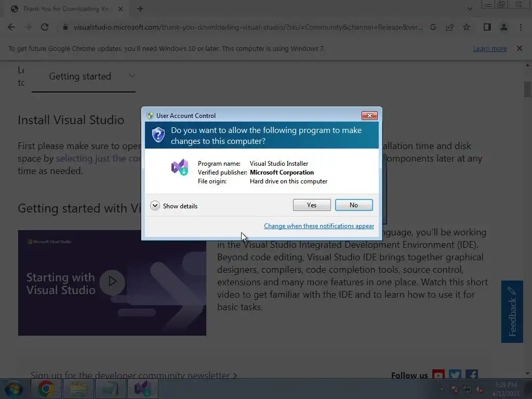The image size is (532, 399).
Task: Open the Chrome profile icon
Action: (x=504, y=27)
